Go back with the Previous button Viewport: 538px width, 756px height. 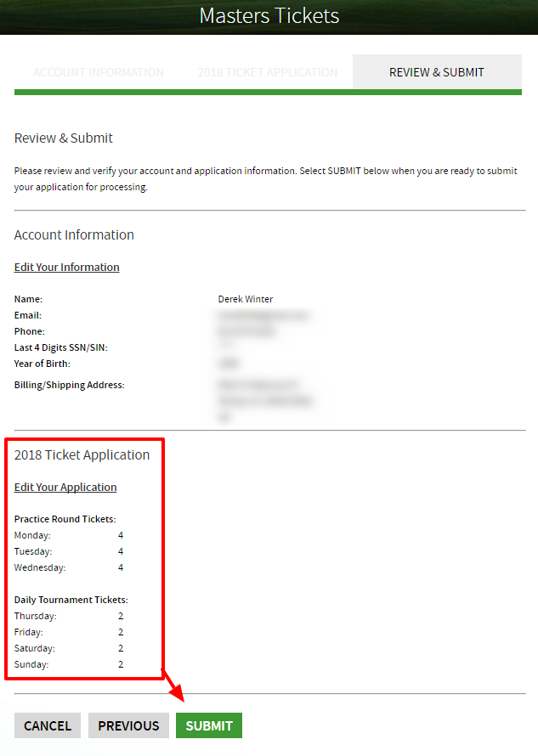(128, 725)
